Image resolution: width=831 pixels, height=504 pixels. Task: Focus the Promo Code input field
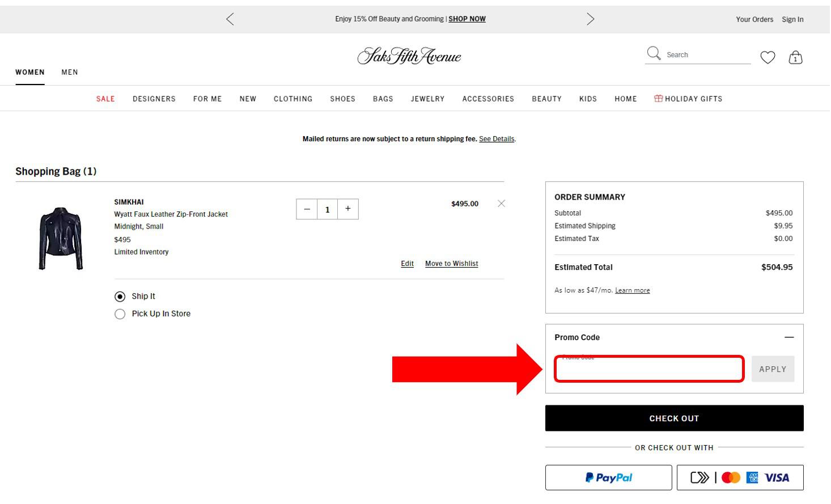click(649, 369)
